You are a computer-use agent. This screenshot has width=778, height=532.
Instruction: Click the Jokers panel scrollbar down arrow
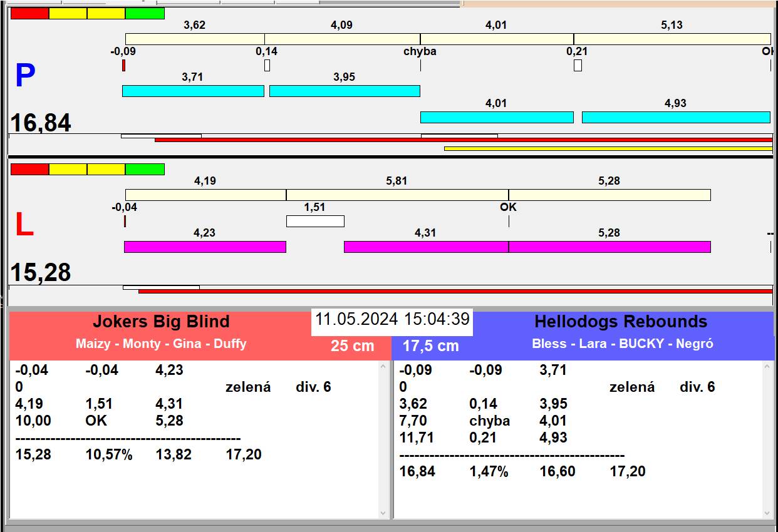click(x=383, y=513)
